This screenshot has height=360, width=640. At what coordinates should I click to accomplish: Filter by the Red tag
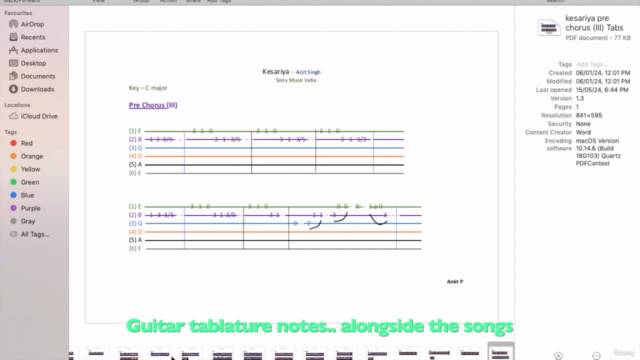(x=21, y=143)
